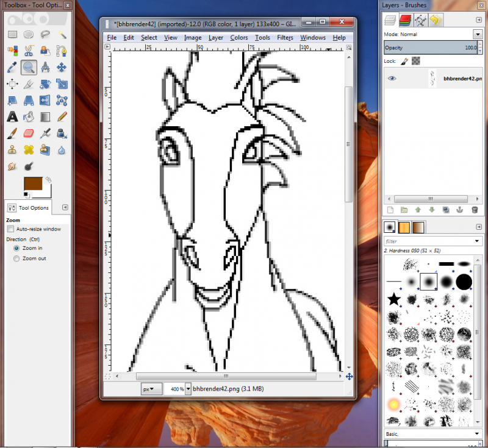Viewport: 488px width, 448px height.
Task: Choose the Fuzzy Select wand tool
Action: 62,35
